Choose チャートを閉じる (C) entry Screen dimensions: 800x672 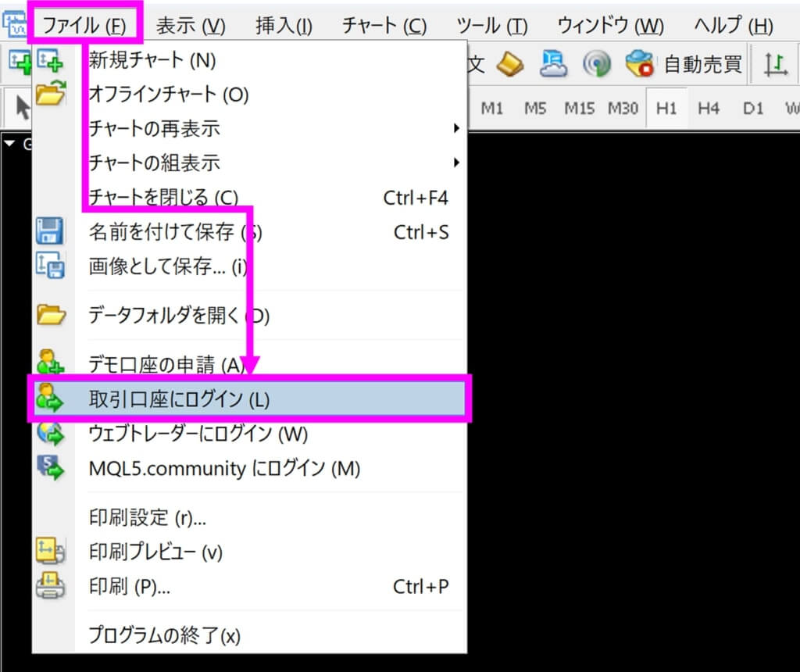tap(249, 198)
